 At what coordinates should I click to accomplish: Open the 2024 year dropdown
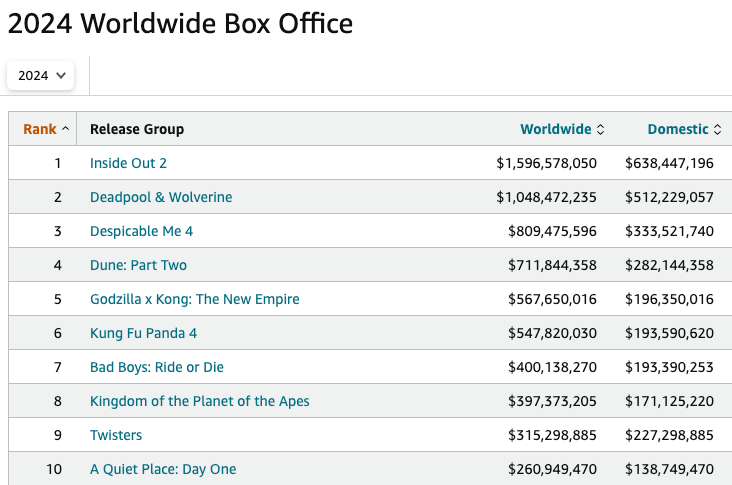(41, 75)
